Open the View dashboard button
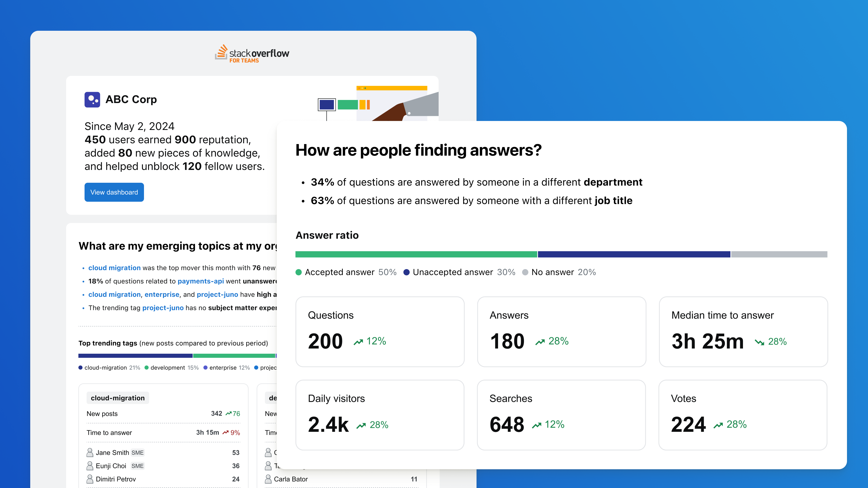This screenshot has width=868, height=488. pyautogui.click(x=114, y=192)
